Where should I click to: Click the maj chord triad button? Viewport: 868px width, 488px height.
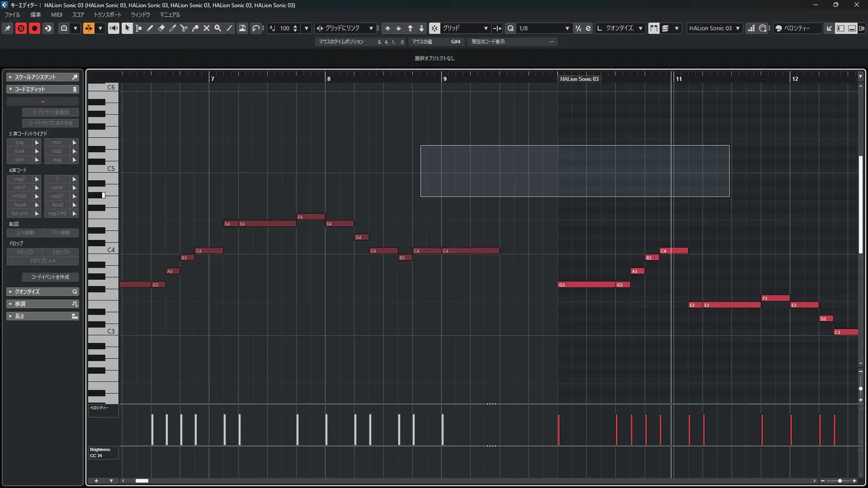tap(20, 142)
